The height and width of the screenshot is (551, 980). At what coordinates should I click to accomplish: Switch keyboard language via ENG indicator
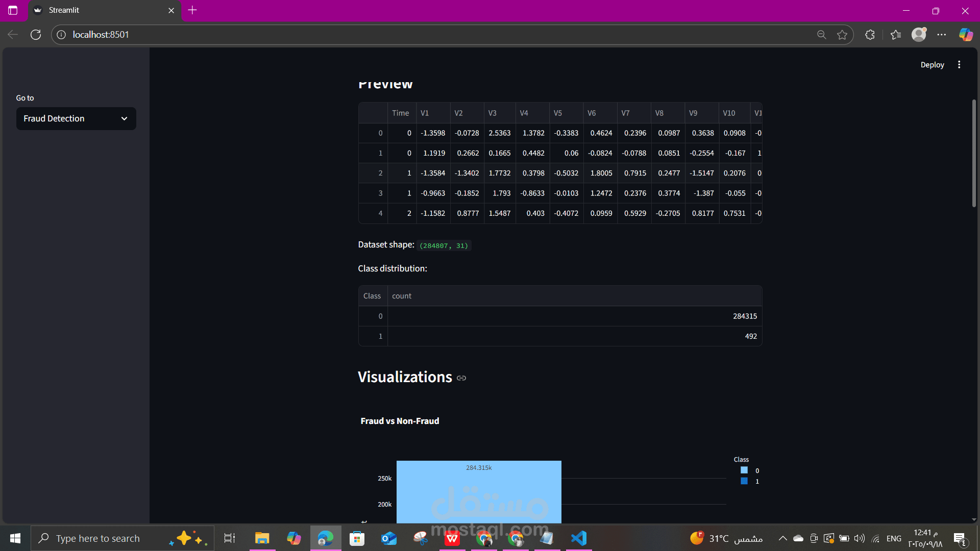(x=894, y=538)
